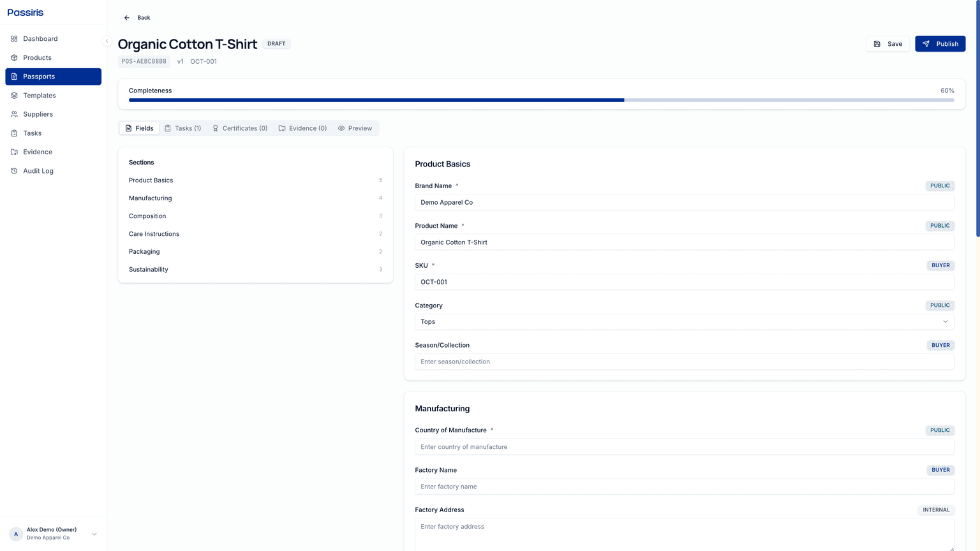Switch to the Tasks (1) tab

183,128
